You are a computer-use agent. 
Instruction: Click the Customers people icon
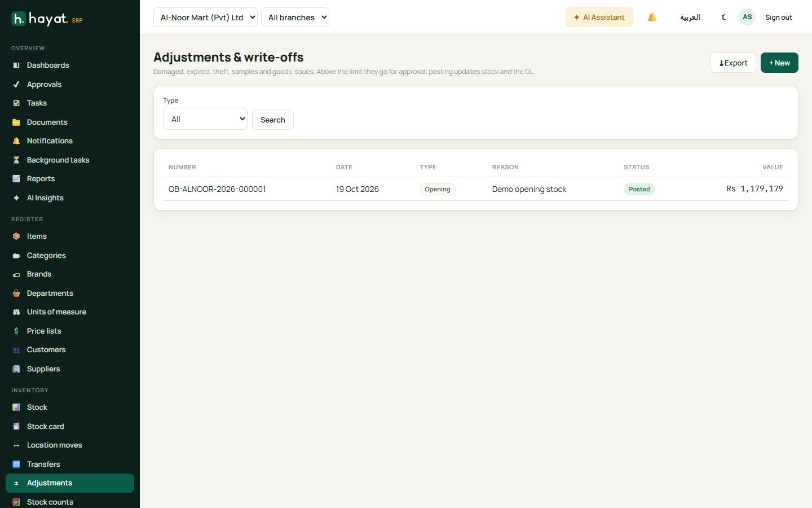tap(16, 350)
